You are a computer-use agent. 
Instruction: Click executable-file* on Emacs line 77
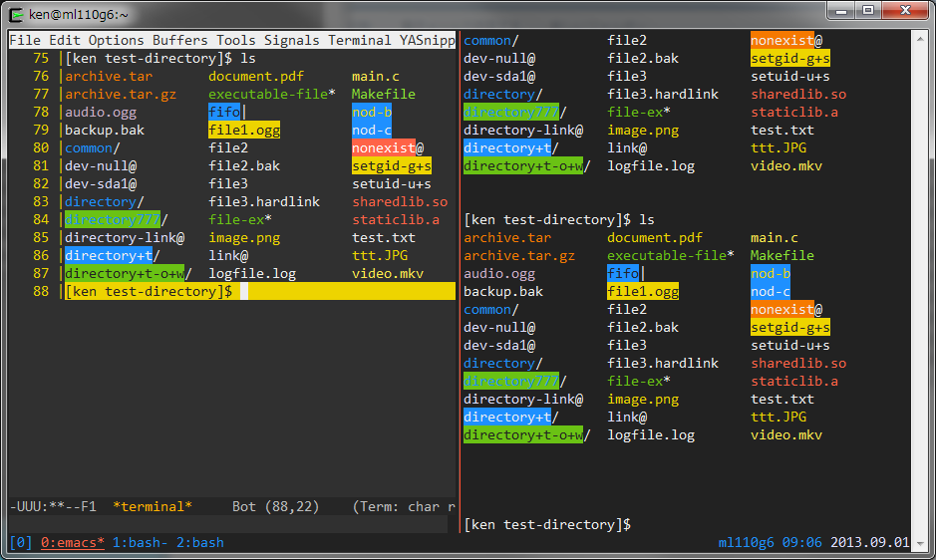[x=272, y=95]
